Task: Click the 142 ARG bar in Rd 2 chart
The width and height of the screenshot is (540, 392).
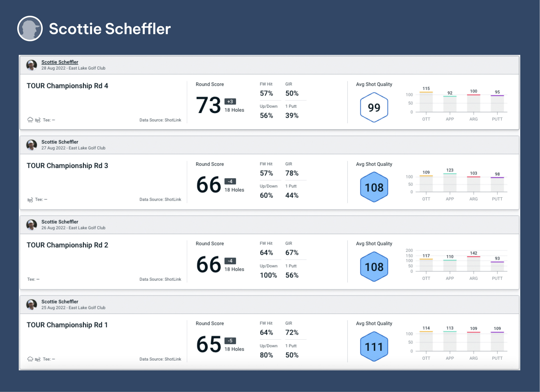Action: pyautogui.click(x=474, y=264)
